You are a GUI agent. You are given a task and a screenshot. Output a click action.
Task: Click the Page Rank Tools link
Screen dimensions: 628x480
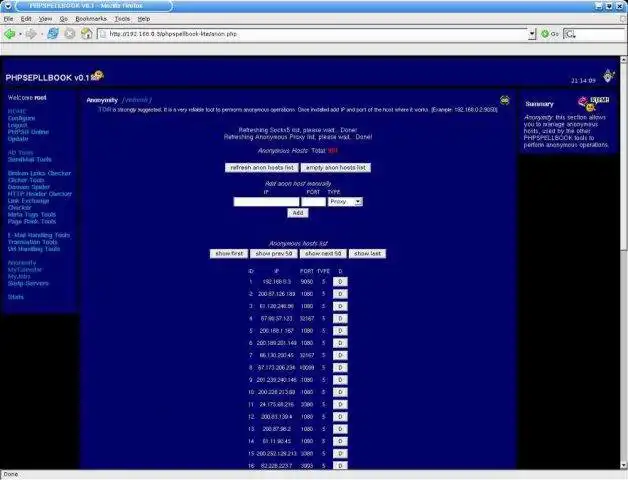(32, 221)
